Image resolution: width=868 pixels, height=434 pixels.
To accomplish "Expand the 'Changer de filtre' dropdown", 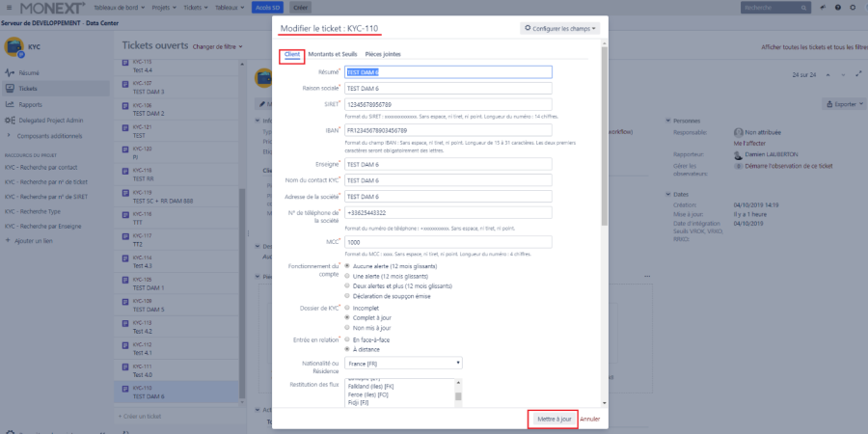I will pos(218,46).
